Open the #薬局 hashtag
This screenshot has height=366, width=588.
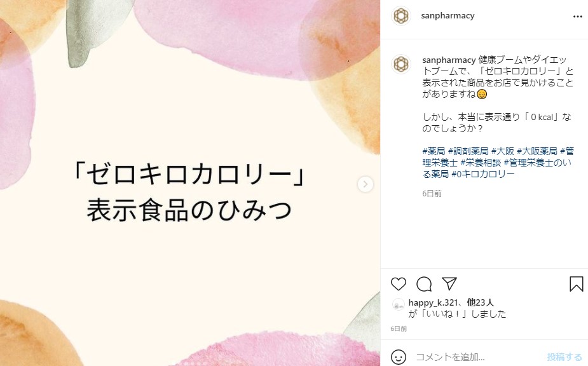coord(434,151)
